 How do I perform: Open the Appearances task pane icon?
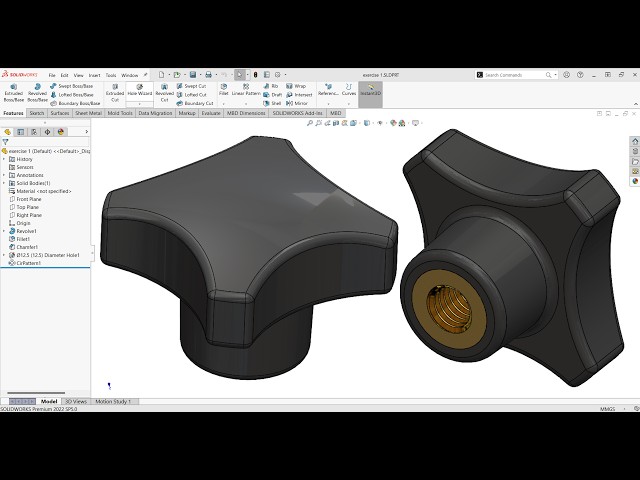coord(635,181)
